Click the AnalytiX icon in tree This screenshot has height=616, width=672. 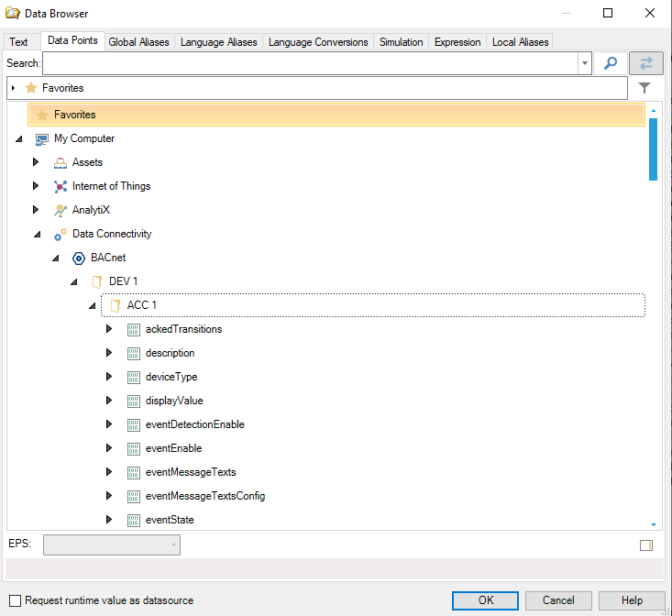(61, 210)
